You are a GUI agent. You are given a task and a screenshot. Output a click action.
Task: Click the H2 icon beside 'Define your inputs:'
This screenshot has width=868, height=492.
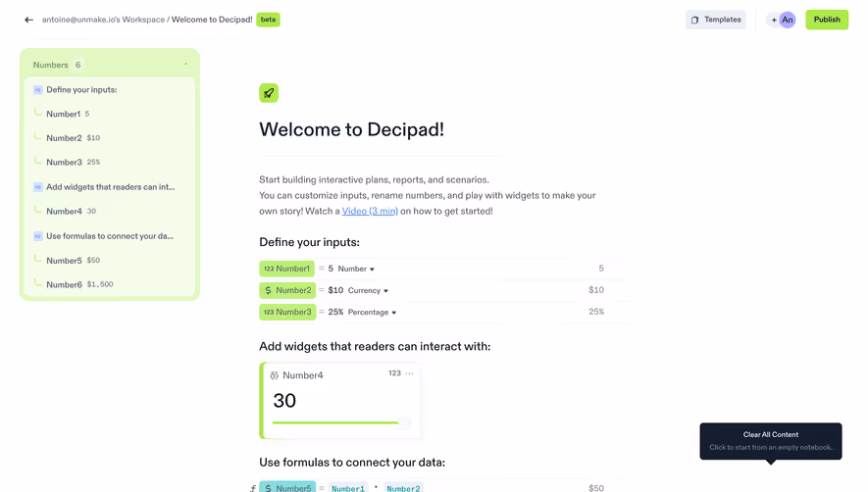click(37, 89)
